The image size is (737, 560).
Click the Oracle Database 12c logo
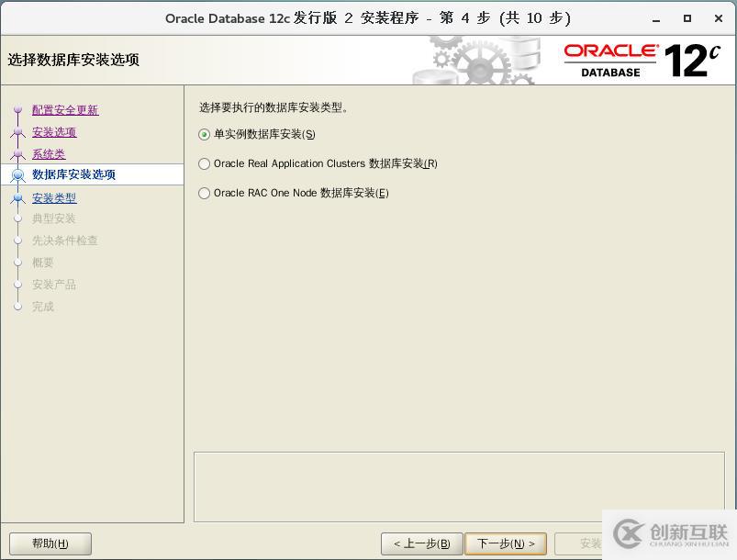642,61
